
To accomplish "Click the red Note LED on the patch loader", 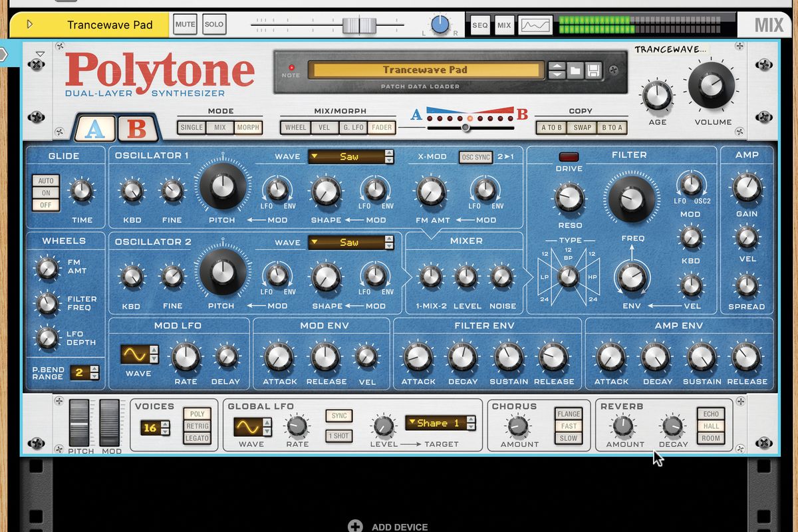I will click(x=291, y=66).
